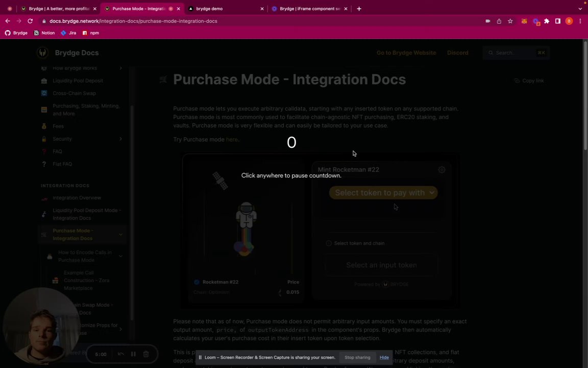Reload the page with the refresh icon
Screen dimensions: 588x368
pyautogui.click(x=30, y=21)
